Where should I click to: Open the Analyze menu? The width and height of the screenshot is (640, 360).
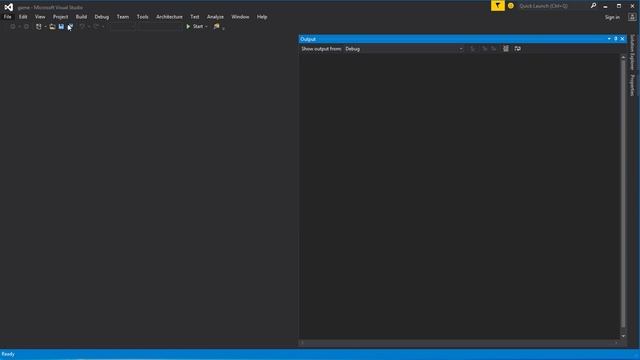point(215,17)
